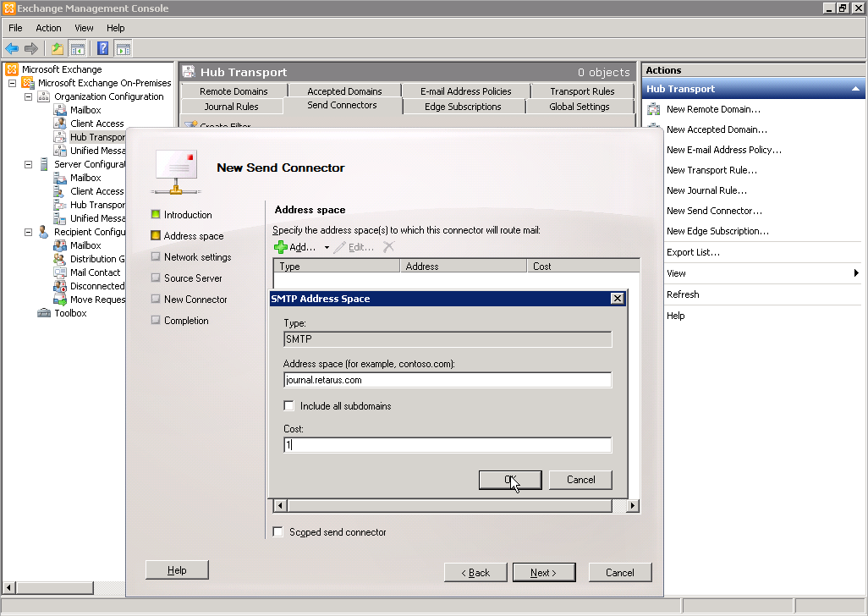Click the back arrow toolbar icon
The image size is (868, 616).
tap(12, 48)
